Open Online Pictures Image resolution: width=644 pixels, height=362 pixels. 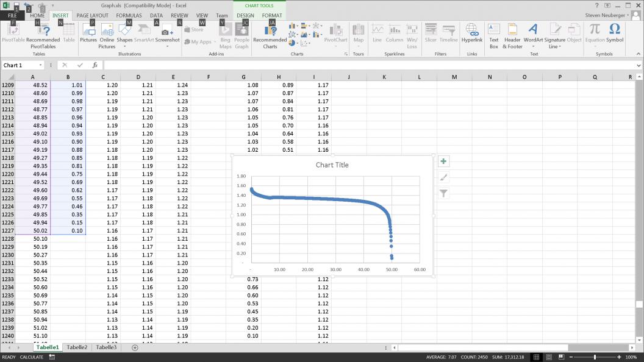click(107, 36)
